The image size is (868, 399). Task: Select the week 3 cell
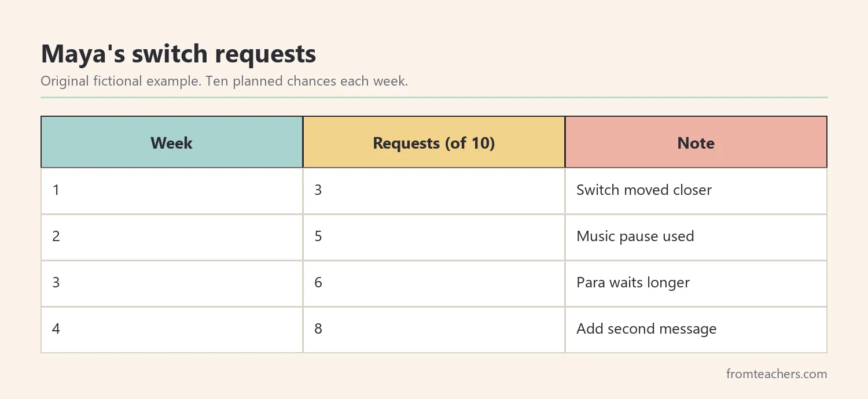pos(172,283)
